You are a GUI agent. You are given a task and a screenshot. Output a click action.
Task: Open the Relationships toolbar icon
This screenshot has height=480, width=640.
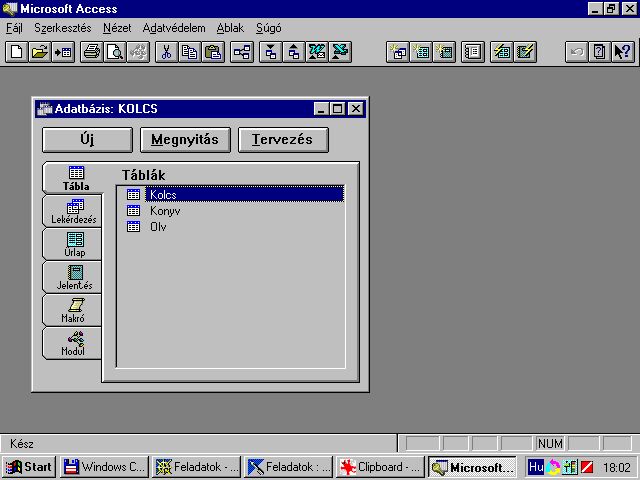242,52
